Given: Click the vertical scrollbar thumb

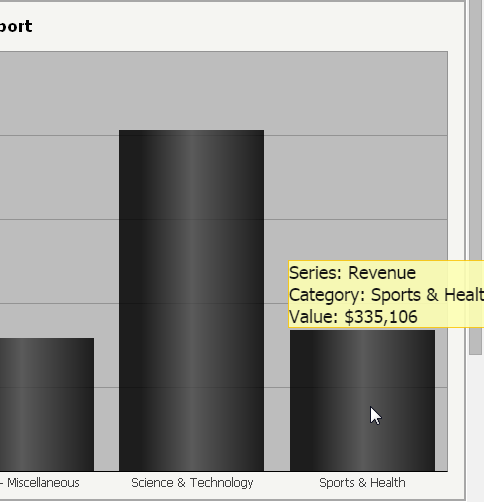Looking at the screenshot, I should 475,177.
